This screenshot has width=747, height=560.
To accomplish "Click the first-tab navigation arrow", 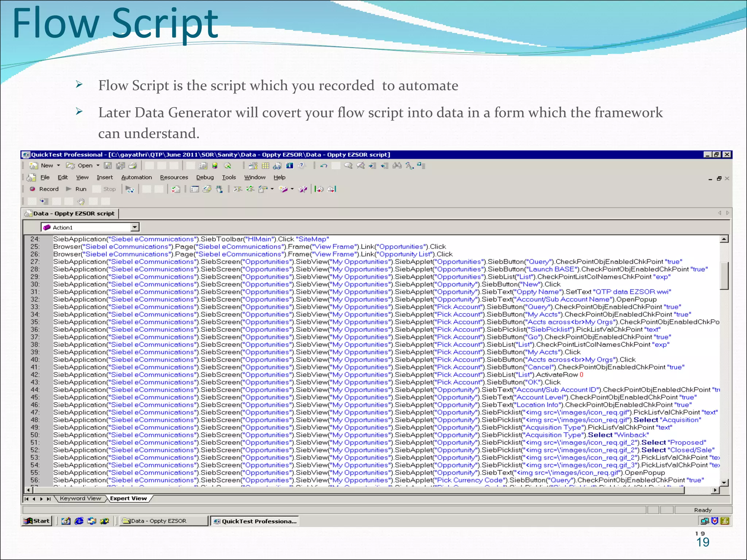I will click(26, 499).
